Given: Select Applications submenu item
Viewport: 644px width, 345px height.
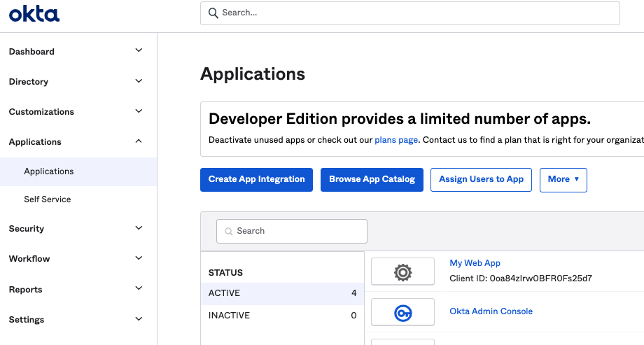Looking at the screenshot, I should 49,171.
